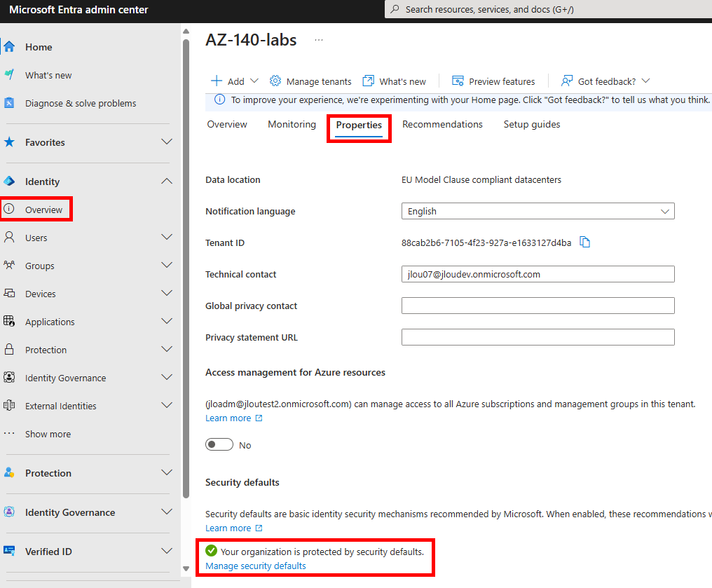Click the Identity diamond icon
The width and height of the screenshot is (712, 588).
click(x=10, y=182)
